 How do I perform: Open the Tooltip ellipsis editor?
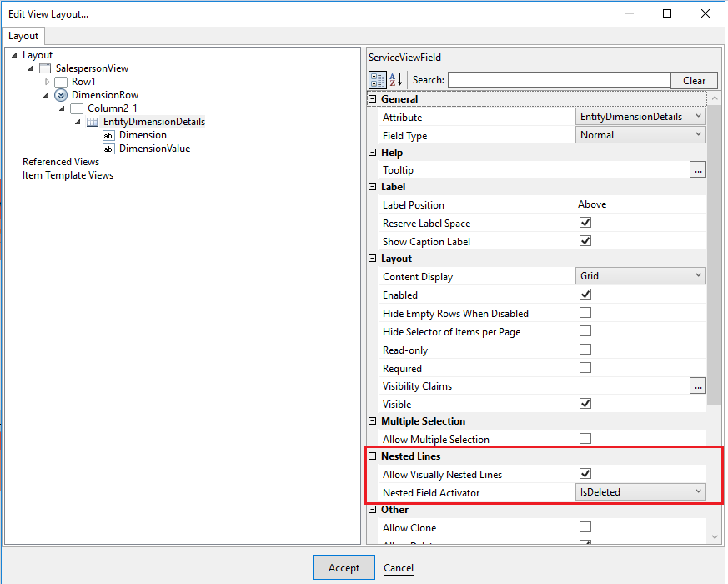click(x=698, y=170)
